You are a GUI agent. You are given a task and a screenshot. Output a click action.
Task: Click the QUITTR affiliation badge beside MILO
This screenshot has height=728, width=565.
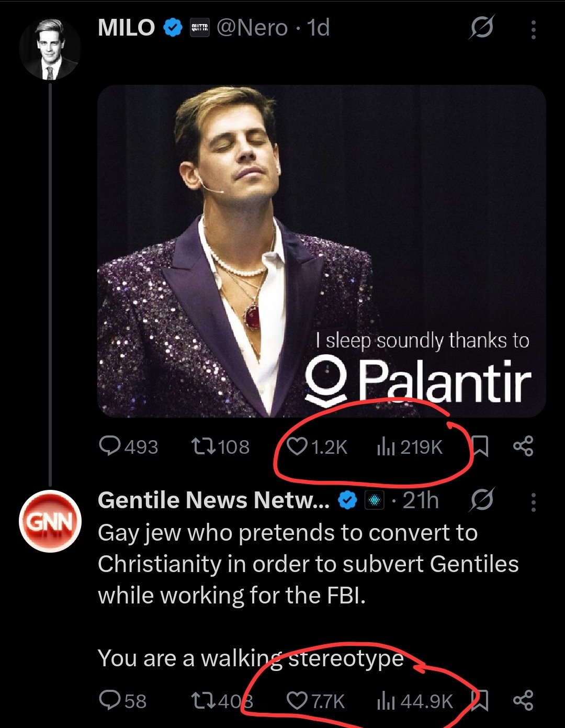(199, 28)
